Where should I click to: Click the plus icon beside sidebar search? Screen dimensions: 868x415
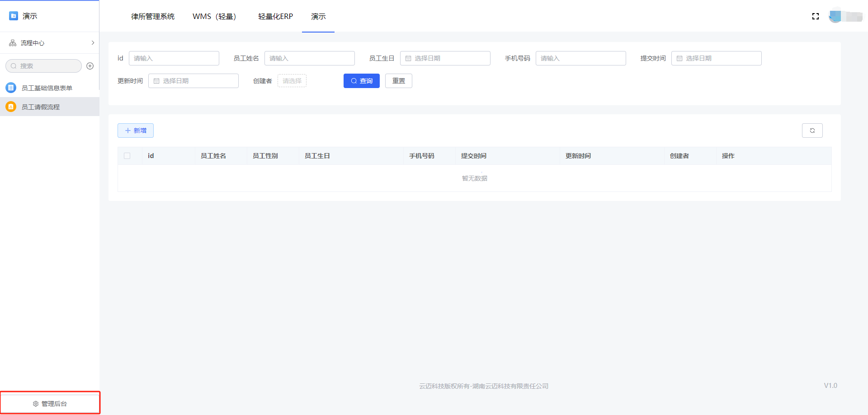coord(90,66)
